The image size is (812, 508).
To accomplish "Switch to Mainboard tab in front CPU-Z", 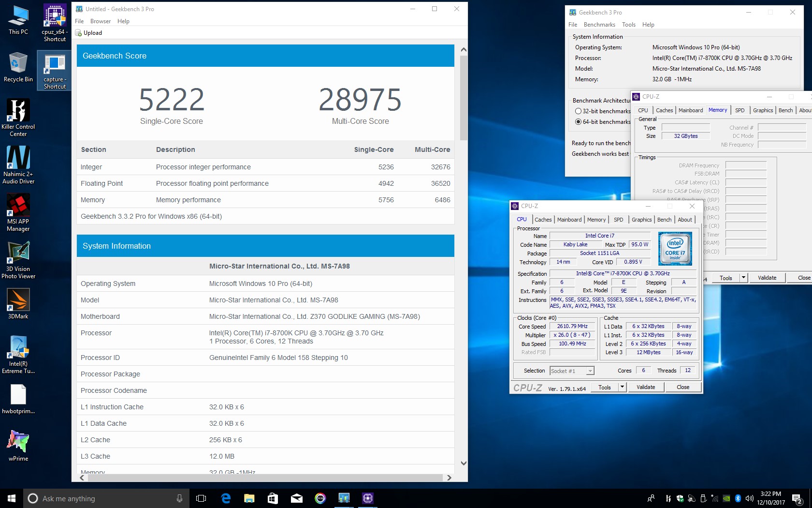I will point(569,220).
